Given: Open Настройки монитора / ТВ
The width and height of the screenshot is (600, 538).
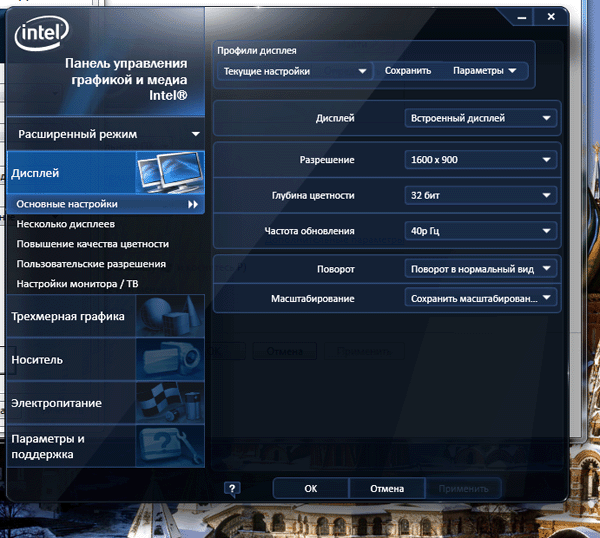Looking at the screenshot, I should (x=77, y=284).
